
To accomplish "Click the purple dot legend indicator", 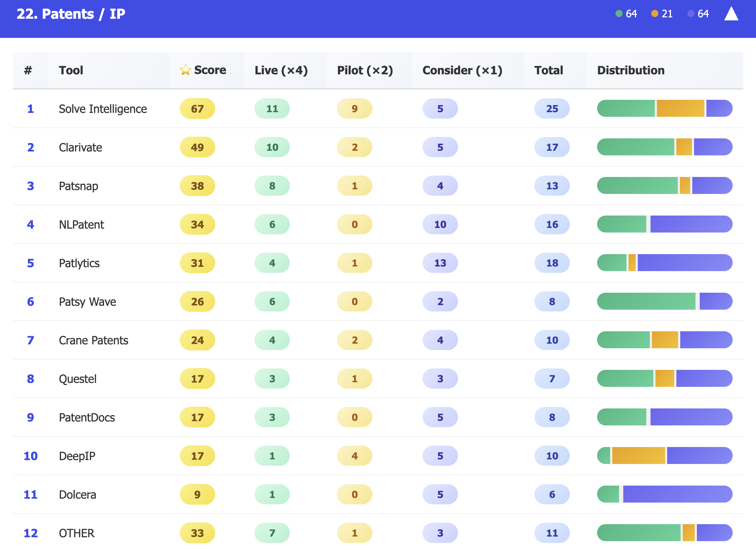I will [691, 14].
